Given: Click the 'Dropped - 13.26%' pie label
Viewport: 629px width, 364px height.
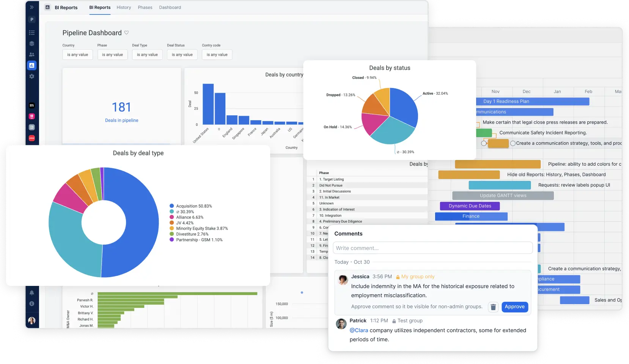Looking at the screenshot, I should pyautogui.click(x=341, y=95).
